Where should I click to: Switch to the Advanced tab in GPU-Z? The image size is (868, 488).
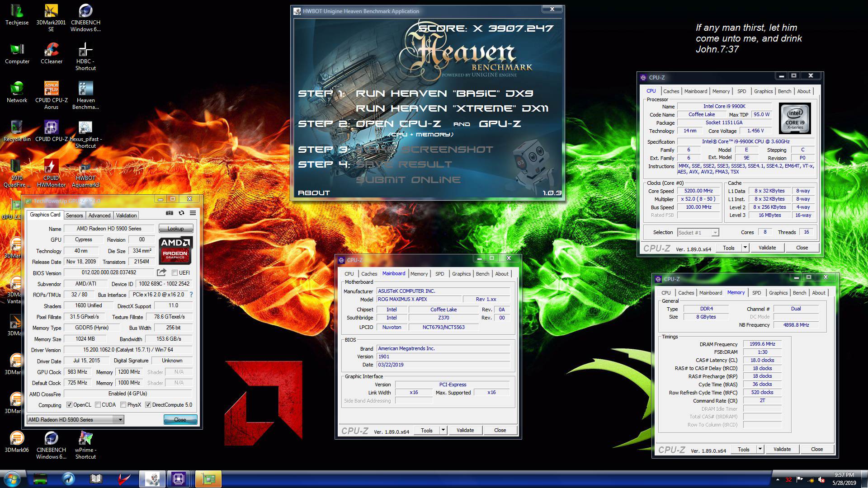click(99, 216)
